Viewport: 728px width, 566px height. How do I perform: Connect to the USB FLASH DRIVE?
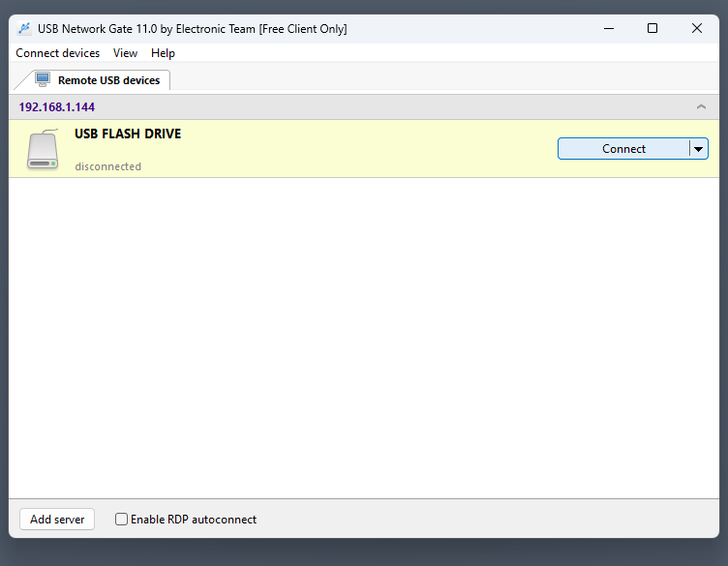click(623, 149)
